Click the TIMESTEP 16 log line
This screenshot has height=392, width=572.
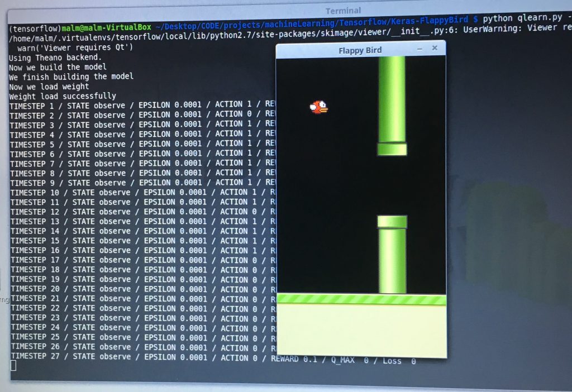click(x=143, y=251)
